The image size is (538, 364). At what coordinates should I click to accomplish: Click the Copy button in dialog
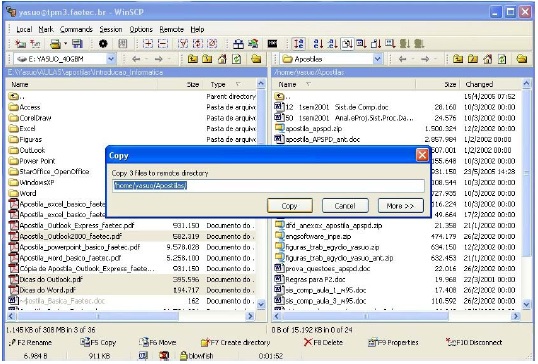290,206
